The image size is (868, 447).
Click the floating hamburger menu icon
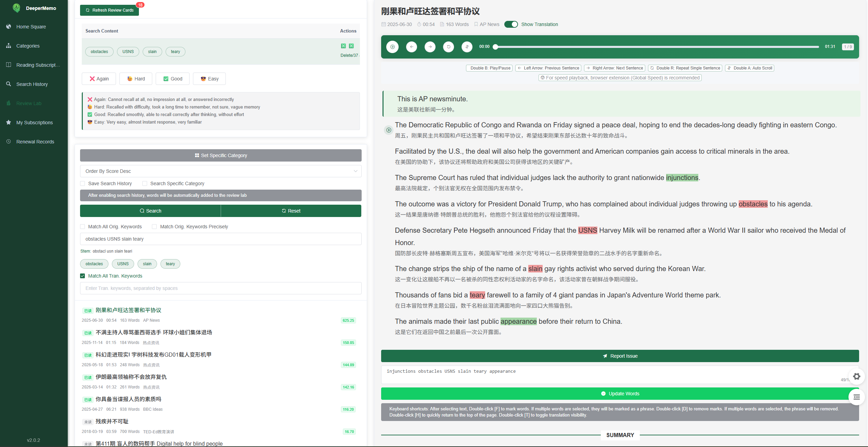tap(857, 397)
